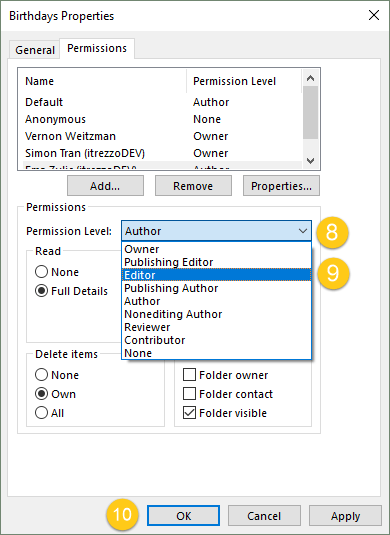Click the Add... button
Image resolution: width=390 pixels, height=535 pixels.
coord(105,186)
